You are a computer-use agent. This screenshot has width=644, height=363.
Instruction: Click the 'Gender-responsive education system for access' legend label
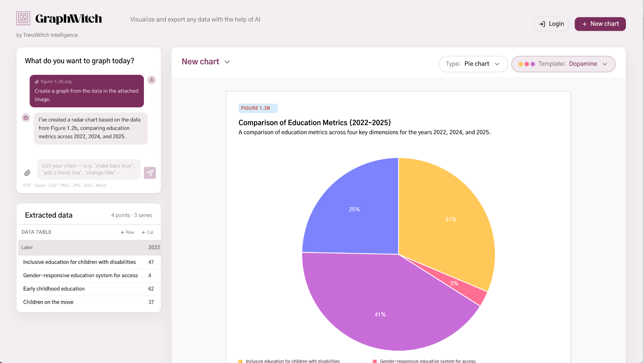pyautogui.click(x=428, y=361)
